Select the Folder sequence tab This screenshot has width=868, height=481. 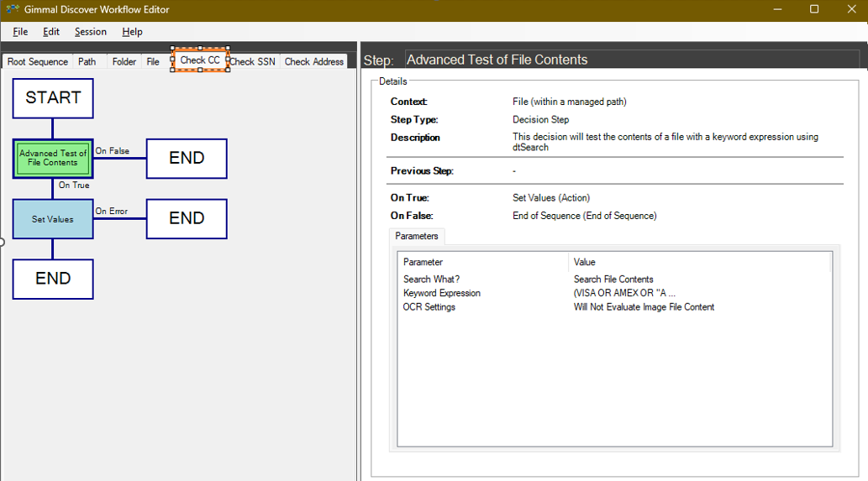(x=124, y=62)
